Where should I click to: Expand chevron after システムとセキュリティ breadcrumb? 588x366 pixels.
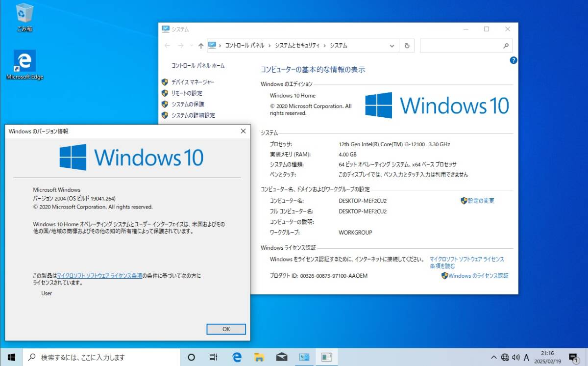tap(324, 46)
